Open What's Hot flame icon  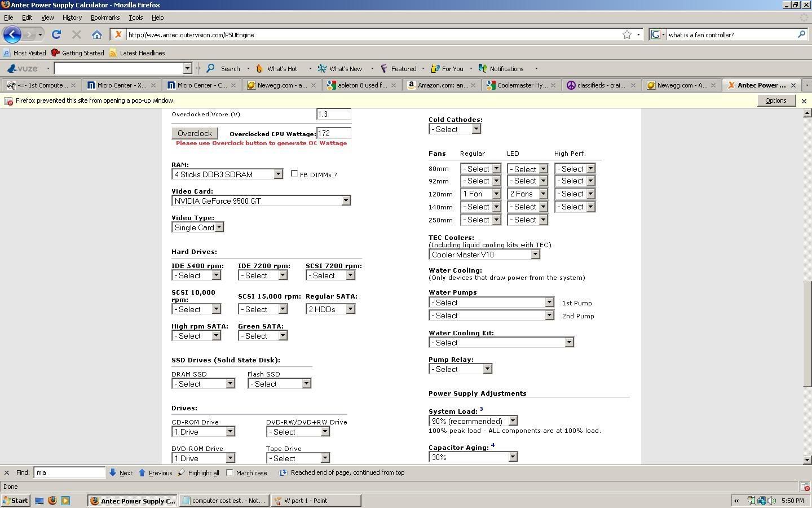(259, 68)
